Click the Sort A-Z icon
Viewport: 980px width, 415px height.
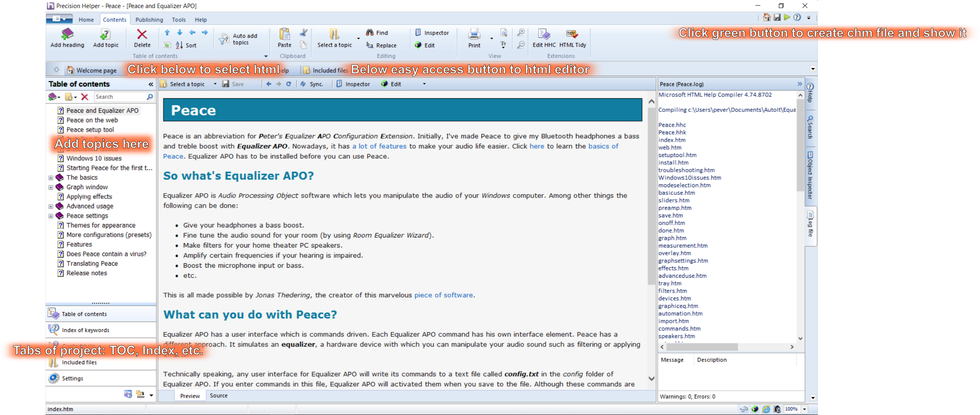179,45
